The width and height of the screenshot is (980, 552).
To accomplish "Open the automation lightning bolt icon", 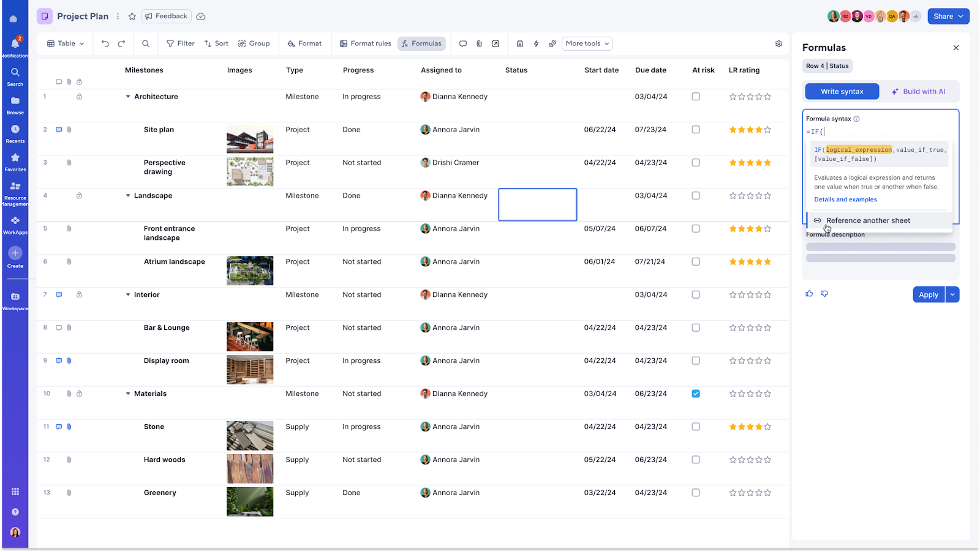I will pyautogui.click(x=536, y=43).
